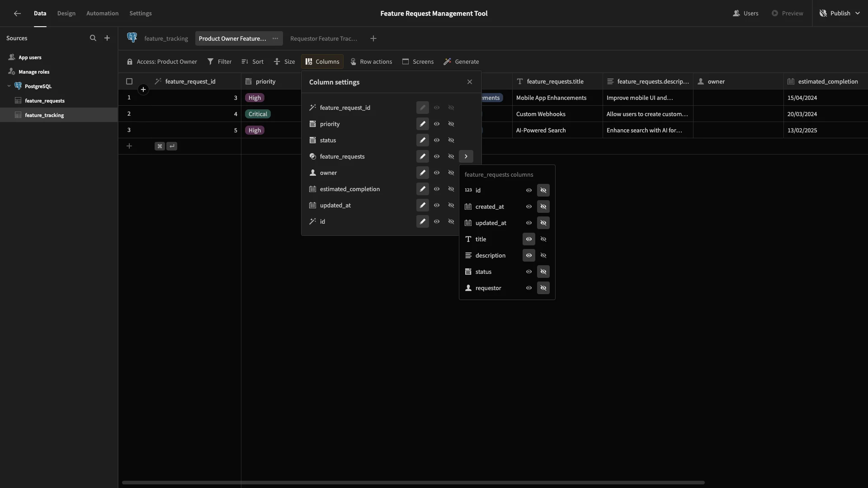This screenshot has height=488, width=868.
Task: Open the Publish dropdown
Action: (840, 13)
